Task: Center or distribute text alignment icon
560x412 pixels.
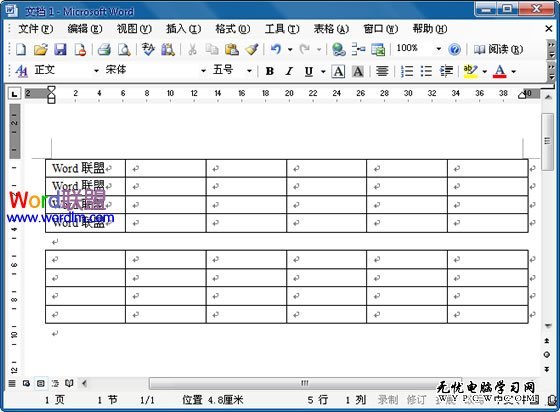Action: [x=382, y=71]
